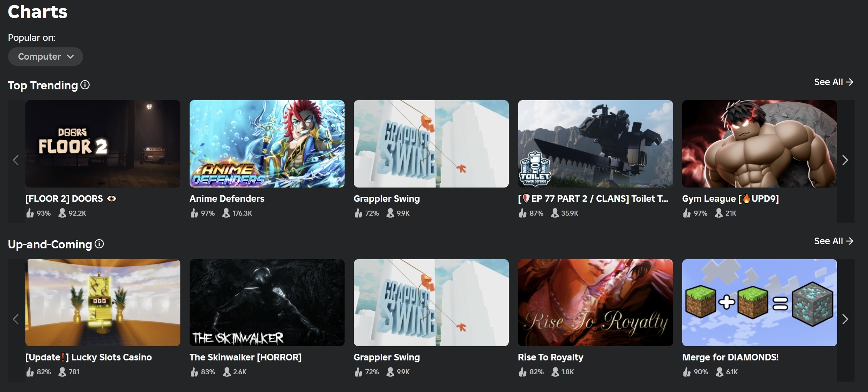Open the Lucky Slots Casino thumbnail

point(103,303)
